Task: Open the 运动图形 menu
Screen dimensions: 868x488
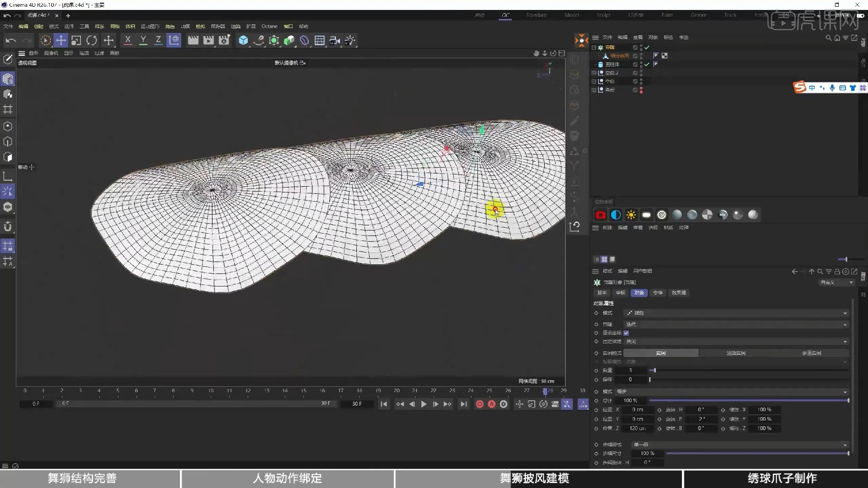Action: pyautogui.click(x=150, y=26)
